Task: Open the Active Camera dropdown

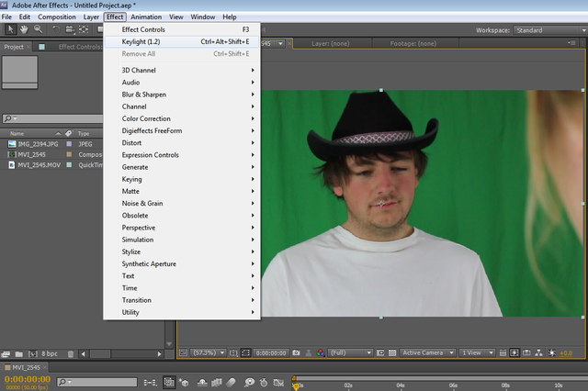Action: 427,352
